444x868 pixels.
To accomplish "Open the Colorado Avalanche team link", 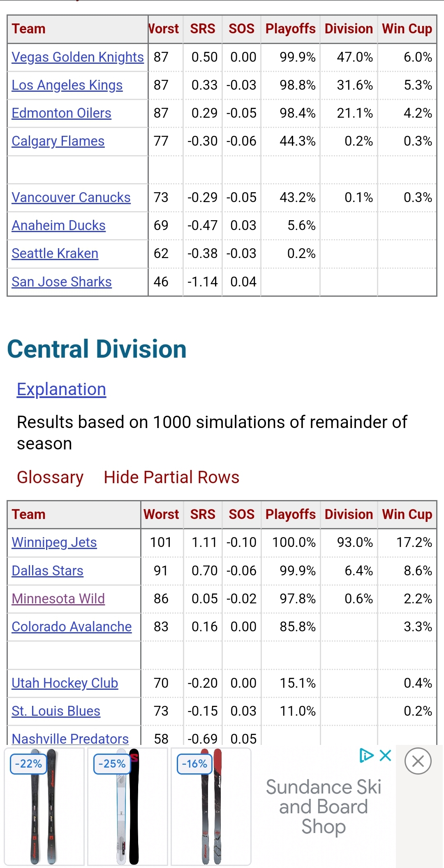I will pyautogui.click(x=72, y=626).
